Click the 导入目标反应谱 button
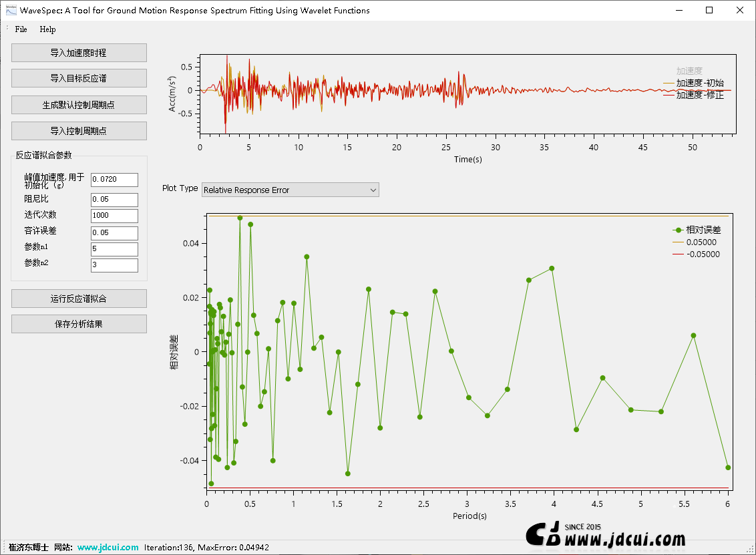 [x=79, y=78]
